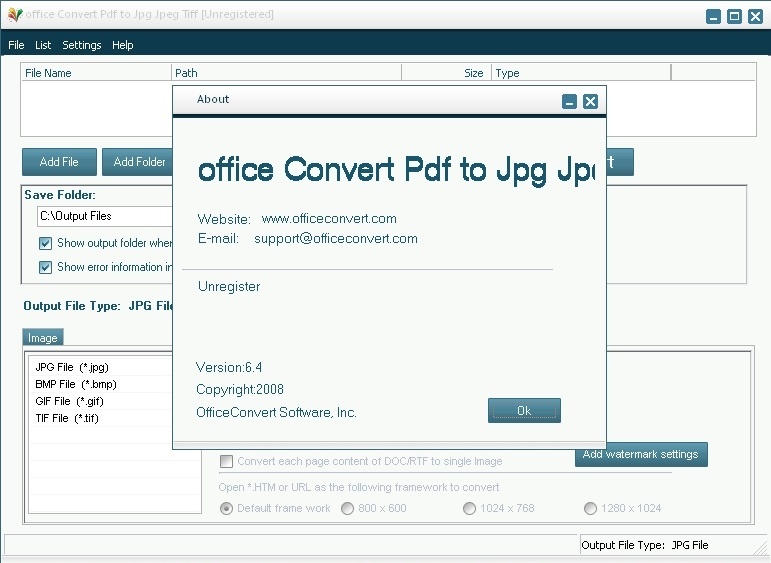
Task: Click status bar Output File Type text
Action: coord(645,545)
